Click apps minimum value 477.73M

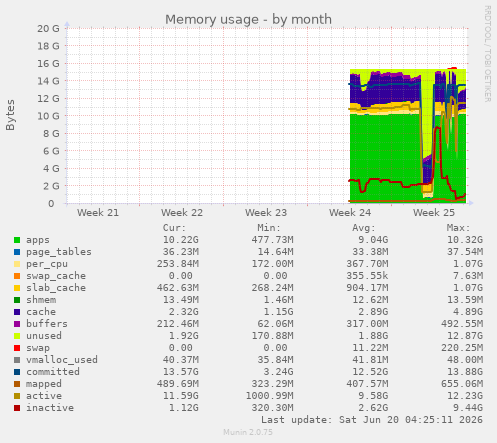click(272, 240)
